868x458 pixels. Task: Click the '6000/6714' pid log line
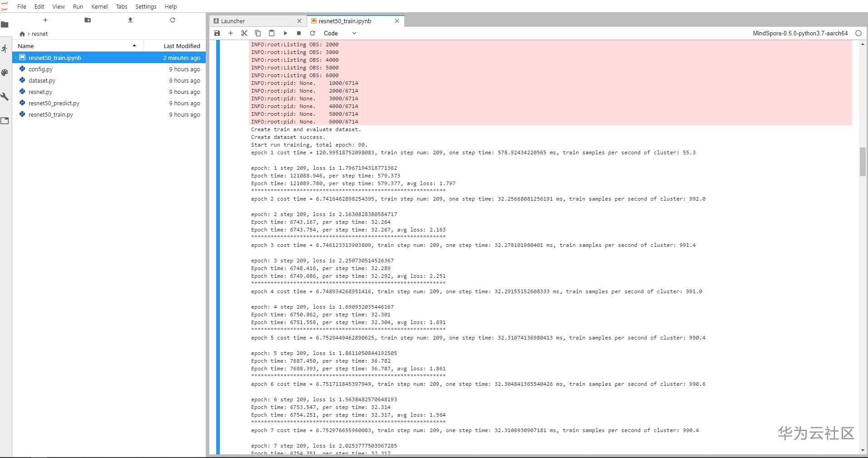coord(304,122)
